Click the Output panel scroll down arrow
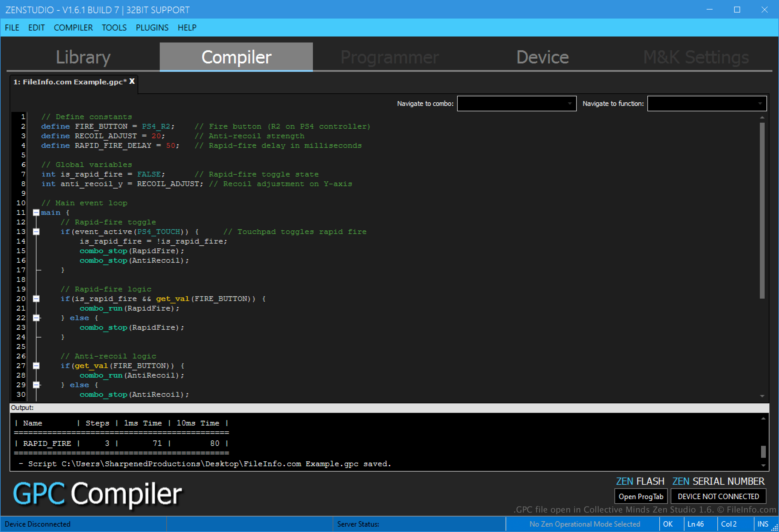Screen dimensions: 779x532 [x=763, y=466]
